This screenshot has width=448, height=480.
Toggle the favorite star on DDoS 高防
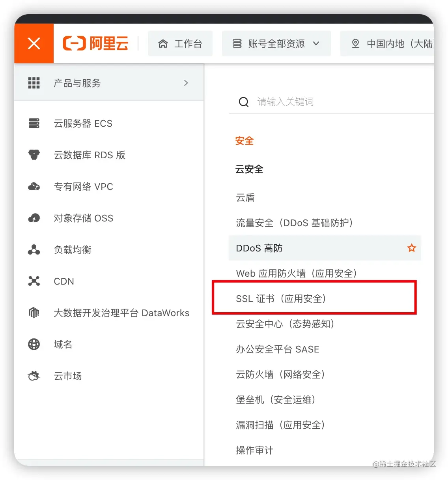(x=411, y=248)
